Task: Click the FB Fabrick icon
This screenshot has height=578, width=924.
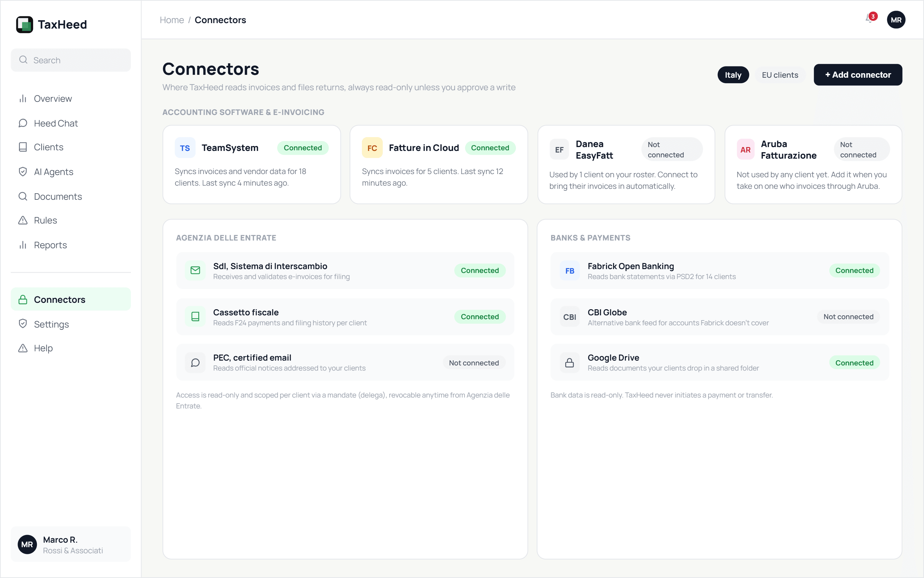Action: [570, 271]
